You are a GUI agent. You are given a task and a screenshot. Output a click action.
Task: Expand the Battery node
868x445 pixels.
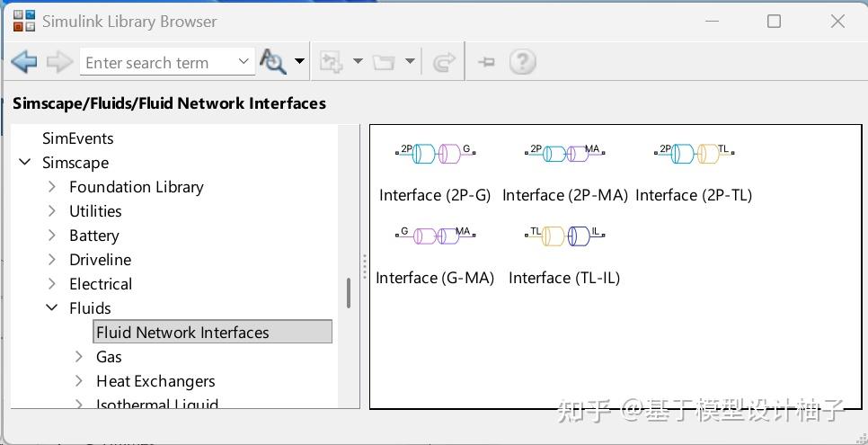(51, 235)
